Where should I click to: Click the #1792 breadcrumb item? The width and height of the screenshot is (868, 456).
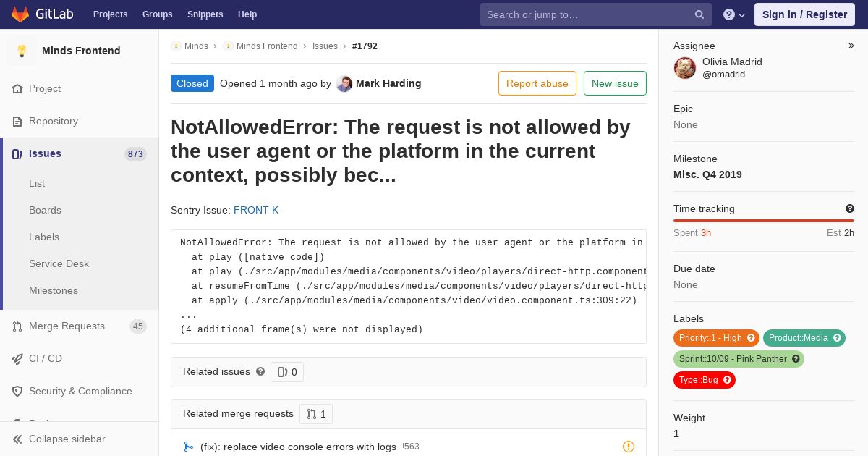click(x=365, y=46)
